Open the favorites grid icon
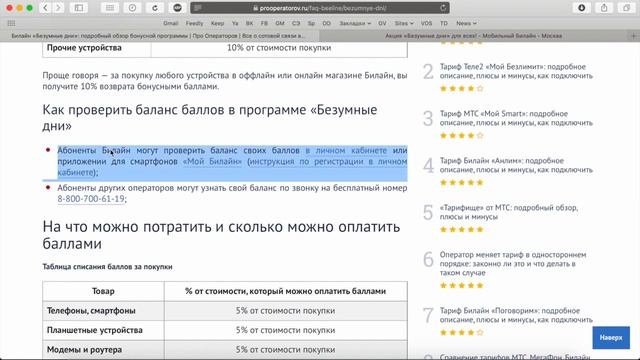Screen dimensions: 640x360 (x=11, y=23)
